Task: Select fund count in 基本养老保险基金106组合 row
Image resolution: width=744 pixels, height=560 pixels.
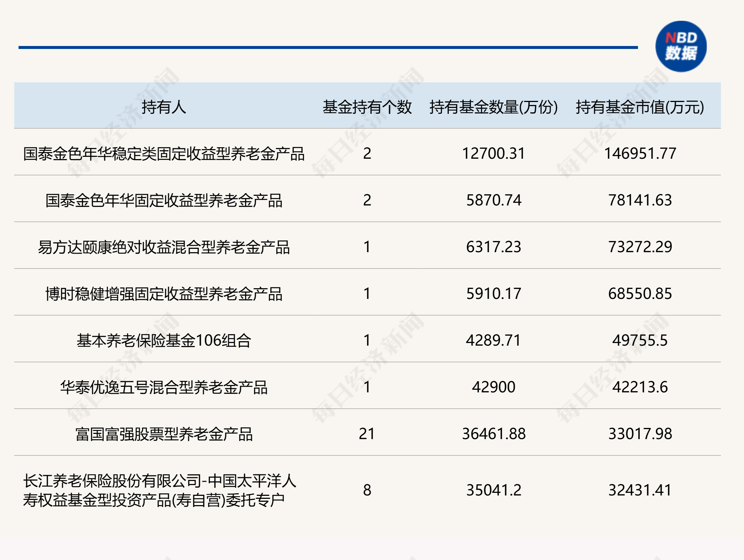Action: click(x=367, y=340)
